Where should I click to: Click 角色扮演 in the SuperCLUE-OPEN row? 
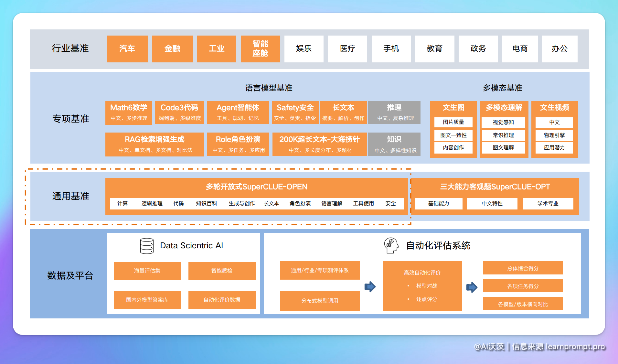coord(300,204)
